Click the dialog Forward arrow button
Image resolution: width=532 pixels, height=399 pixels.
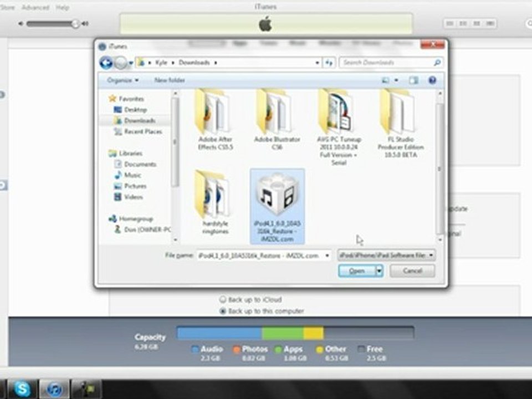(x=120, y=63)
